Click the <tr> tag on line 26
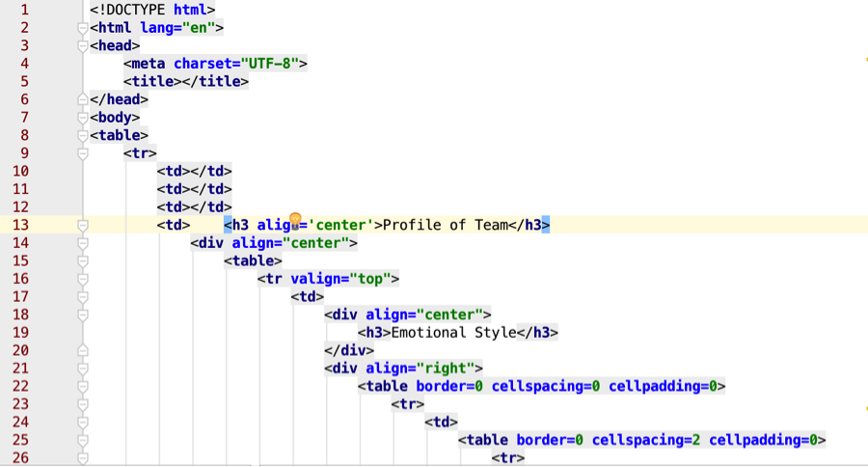This screenshot has height=467, width=868. coord(508,457)
